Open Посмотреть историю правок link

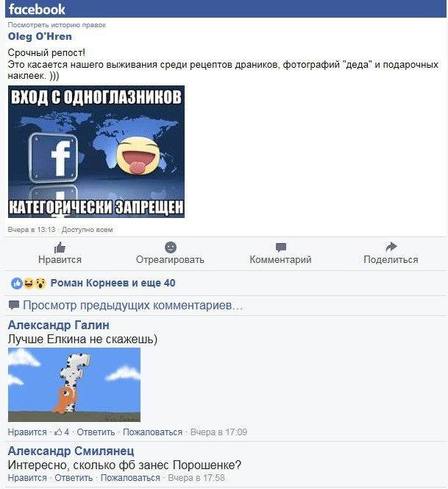pos(57,25)
